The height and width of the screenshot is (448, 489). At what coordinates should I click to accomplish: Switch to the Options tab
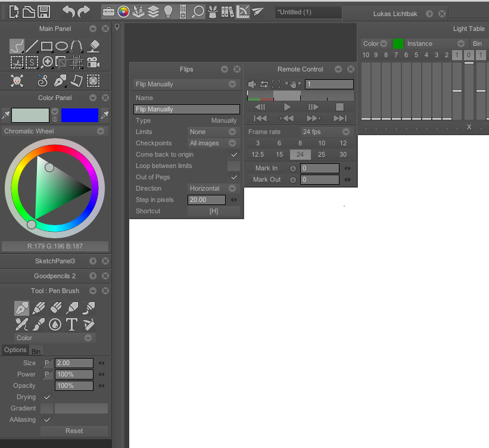(15, 350)
